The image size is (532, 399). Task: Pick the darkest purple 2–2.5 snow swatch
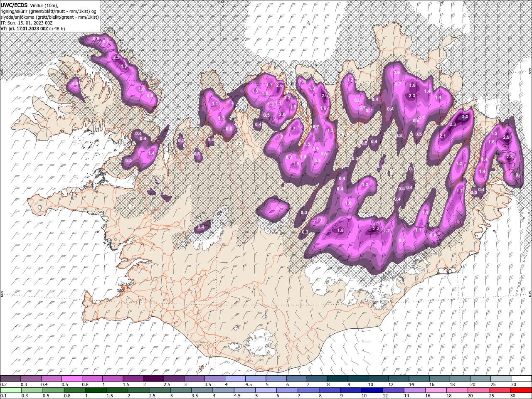point(153,379)
